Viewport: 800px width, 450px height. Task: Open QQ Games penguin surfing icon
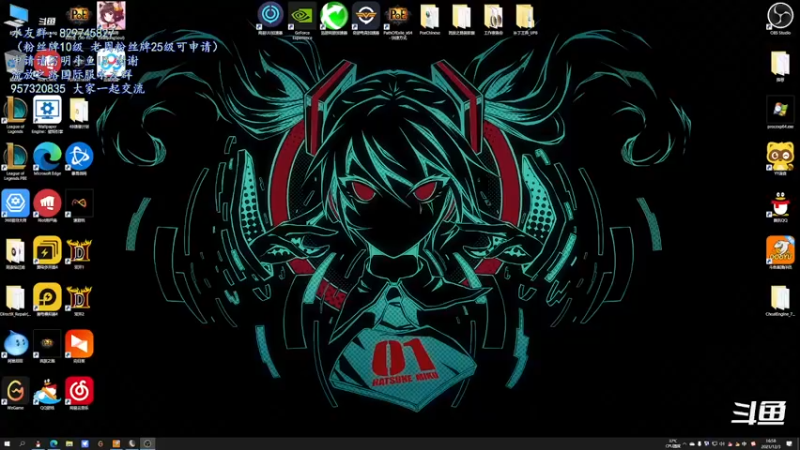[x=47, y=393]
